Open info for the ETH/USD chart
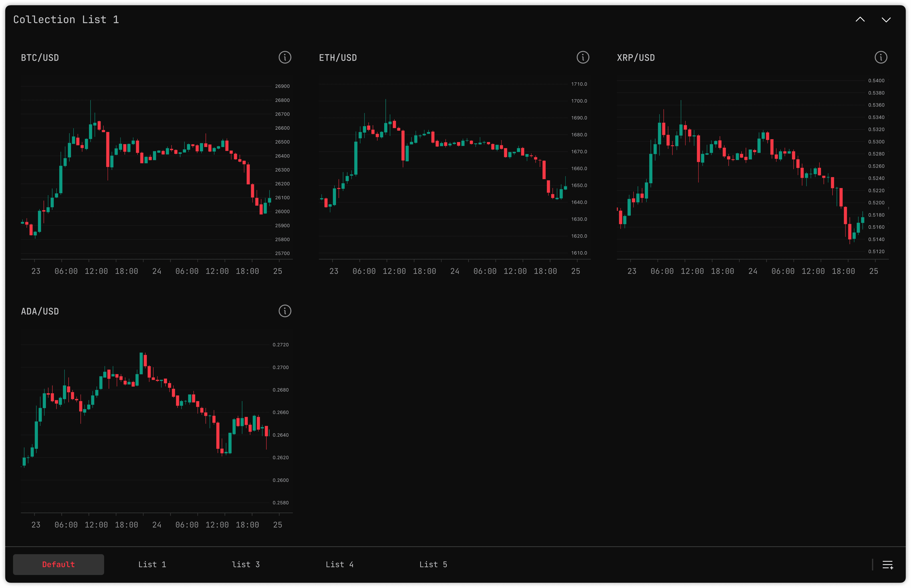 coord(583,57)
